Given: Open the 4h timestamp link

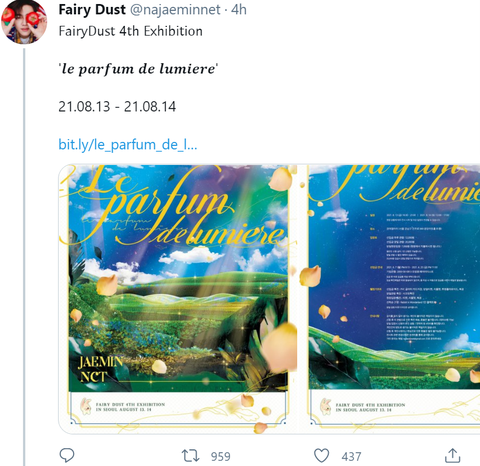Looking at the screenshot, I should [x=239, y=10].
